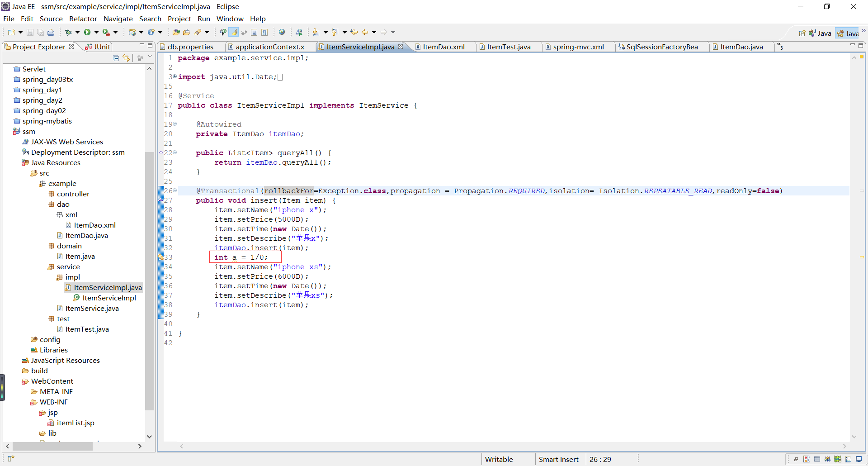868x466 pixels.
Task: Open the Window menu
Action: tap(230, 19)
